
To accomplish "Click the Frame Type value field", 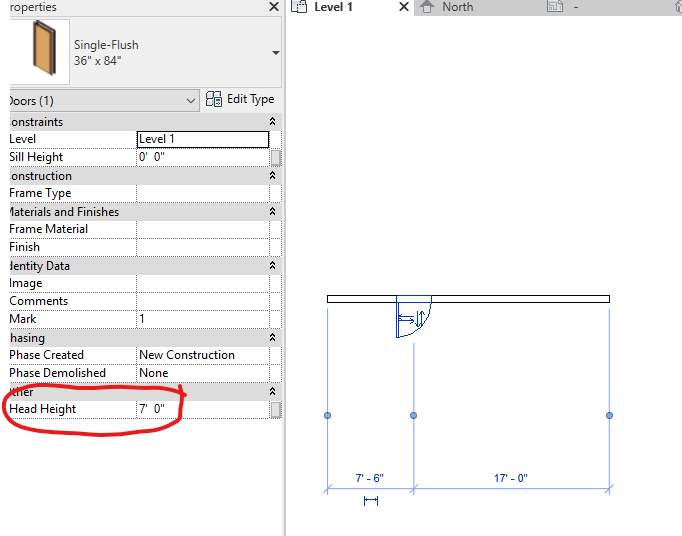I will [203, 193].
